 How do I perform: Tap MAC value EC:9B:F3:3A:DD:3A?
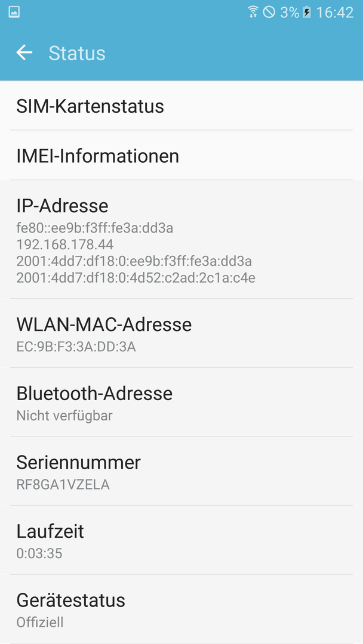(76, 347)
